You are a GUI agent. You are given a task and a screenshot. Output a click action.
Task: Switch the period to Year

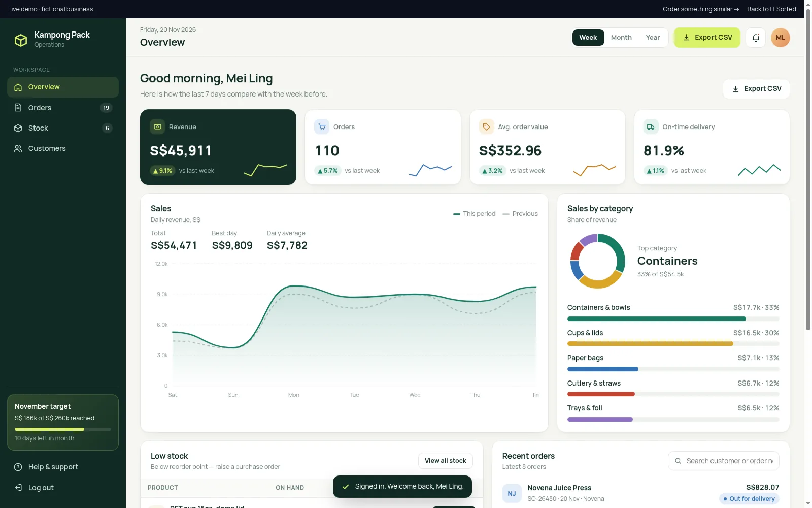coord(653,38)
